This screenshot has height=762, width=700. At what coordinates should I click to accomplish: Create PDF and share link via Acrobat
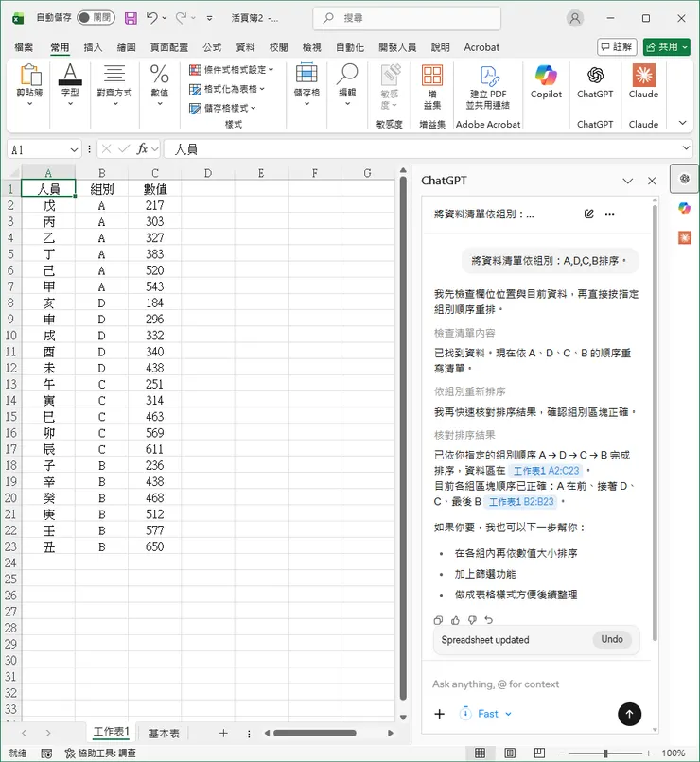488,88
